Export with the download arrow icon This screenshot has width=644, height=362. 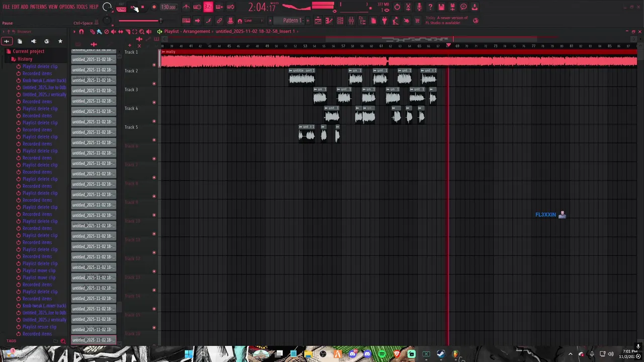pos(474,7)
